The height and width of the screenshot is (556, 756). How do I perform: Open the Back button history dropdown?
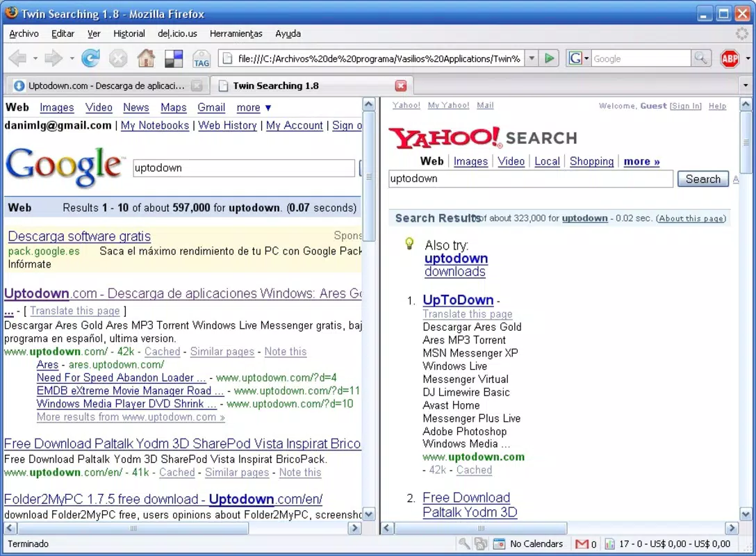click(x=35, y=58)
